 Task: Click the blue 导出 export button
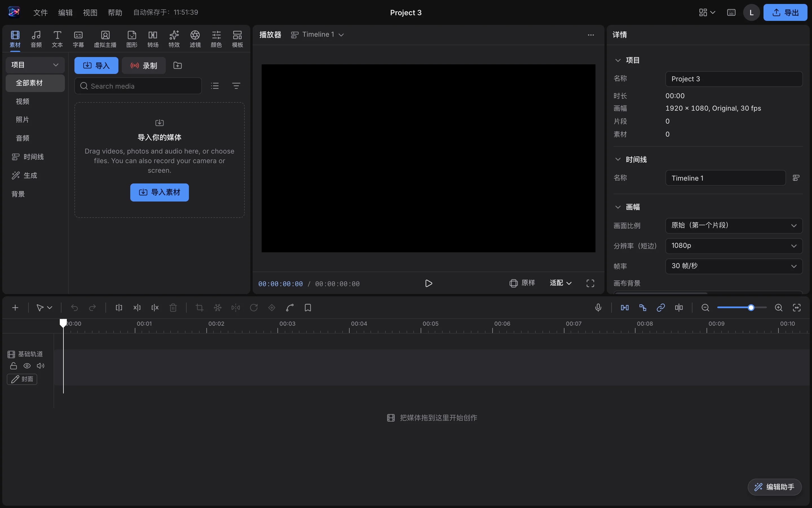[785, 13]
